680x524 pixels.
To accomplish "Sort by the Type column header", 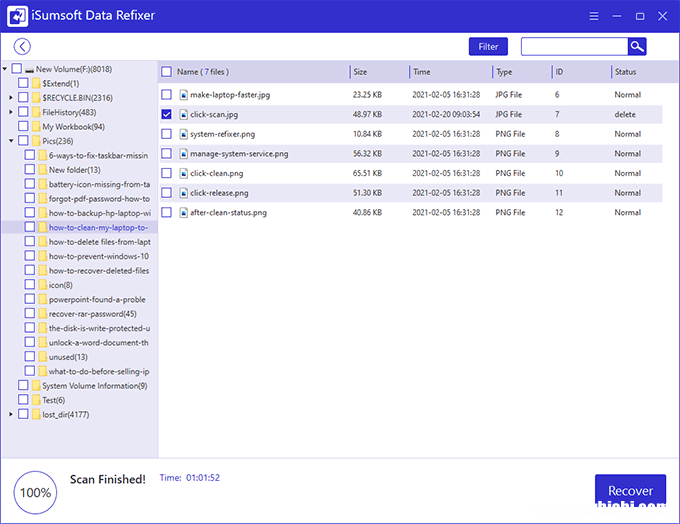I will [x=504, y=72].
